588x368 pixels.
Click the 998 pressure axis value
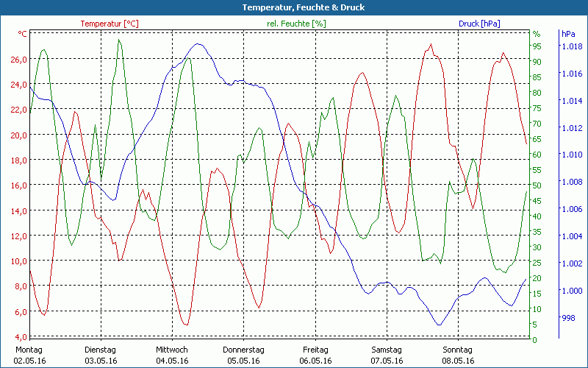568,318
